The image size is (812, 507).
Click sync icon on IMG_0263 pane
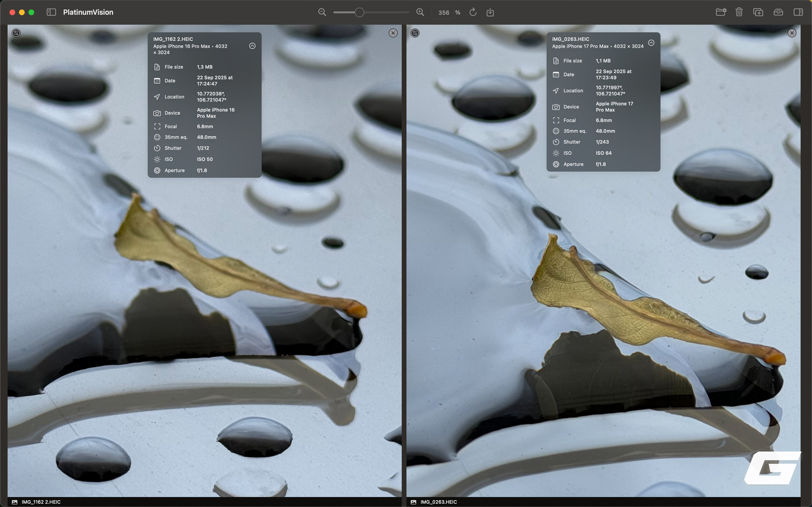(415, 33)
